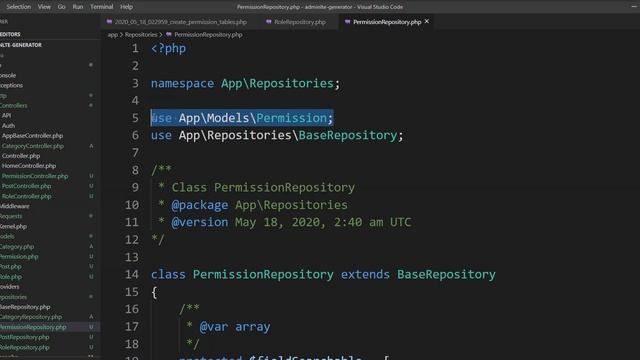Click '@version' tag on line 11
Image resolution: width=640 pixels, height=360 pixels.
[200, 222]
